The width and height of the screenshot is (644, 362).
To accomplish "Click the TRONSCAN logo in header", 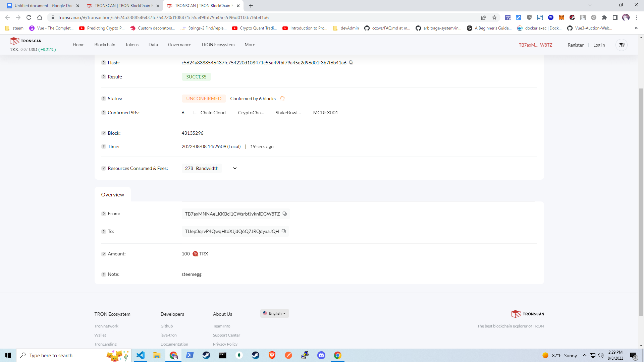I will (26, 41).
